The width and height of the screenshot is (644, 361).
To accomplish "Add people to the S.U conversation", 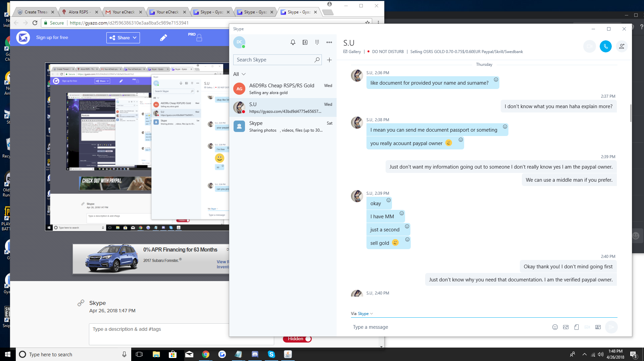I will click(622, 46).
